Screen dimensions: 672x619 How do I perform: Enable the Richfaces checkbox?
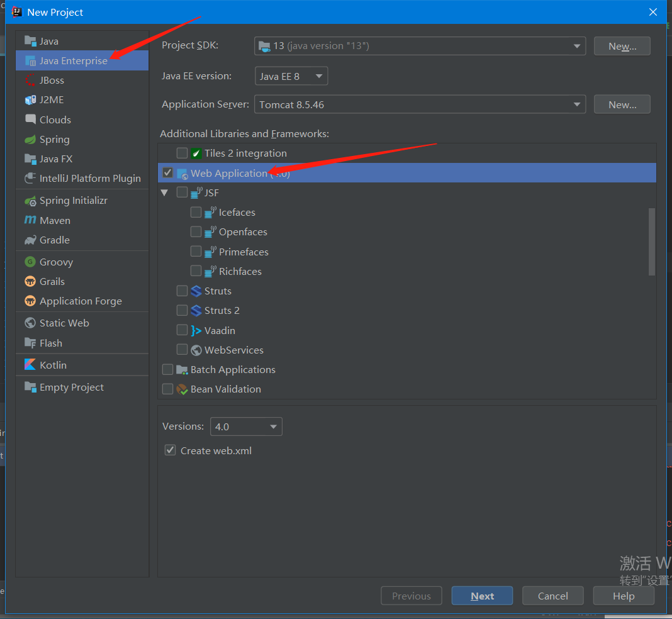pyautogui.click(x=196, y=271)
